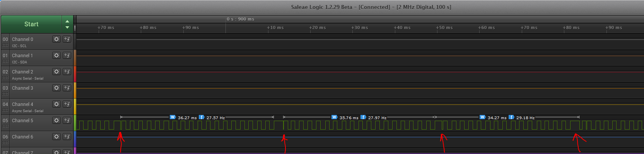
Task: Open Channel 0 settings gear
Action: 56,39
